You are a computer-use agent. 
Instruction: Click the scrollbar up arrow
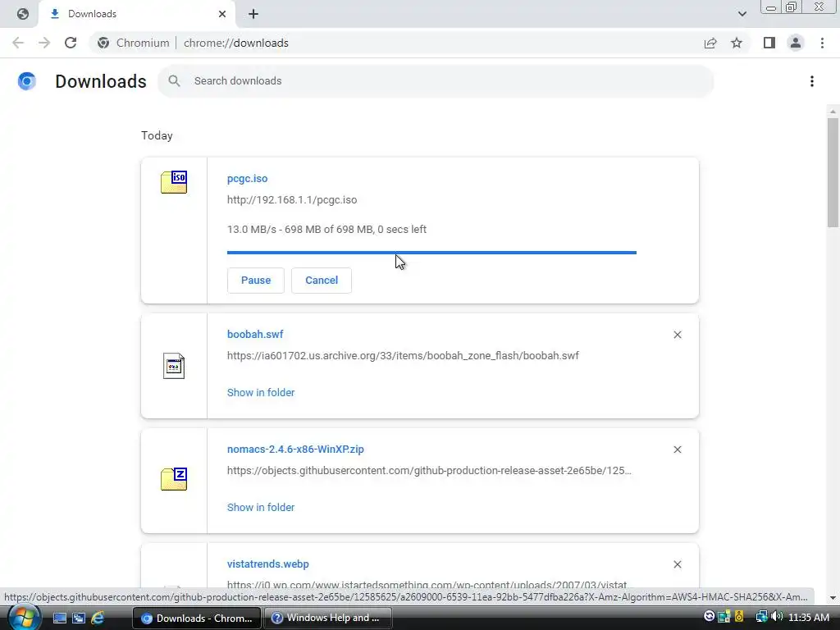tap(833, 112)
